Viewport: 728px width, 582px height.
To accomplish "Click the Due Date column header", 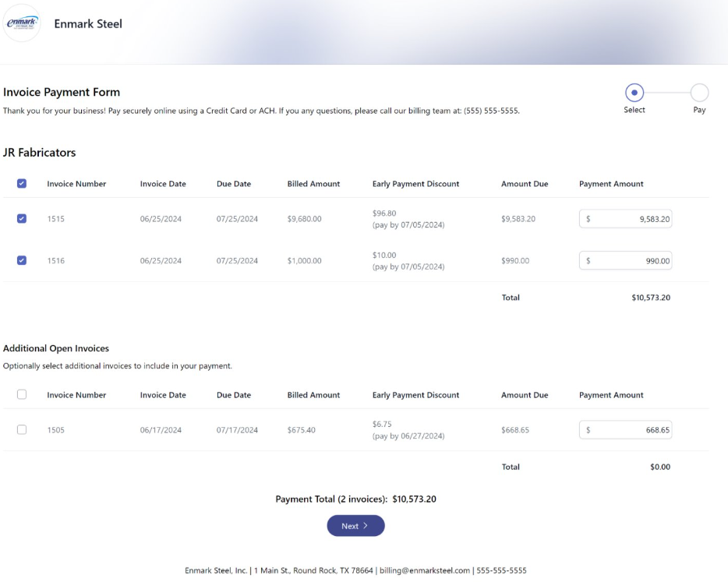I will point(234,183).
